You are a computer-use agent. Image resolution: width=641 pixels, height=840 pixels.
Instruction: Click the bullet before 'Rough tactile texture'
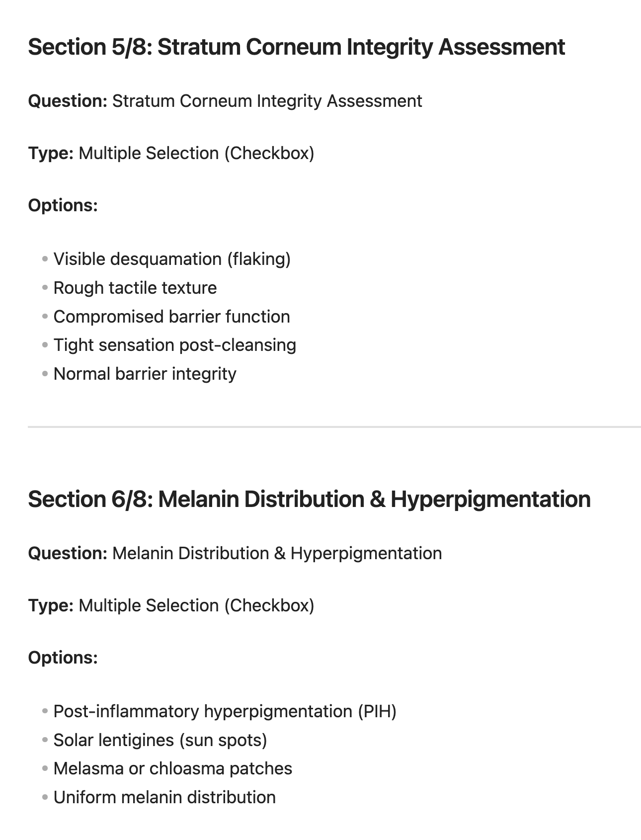pos(45,288)
